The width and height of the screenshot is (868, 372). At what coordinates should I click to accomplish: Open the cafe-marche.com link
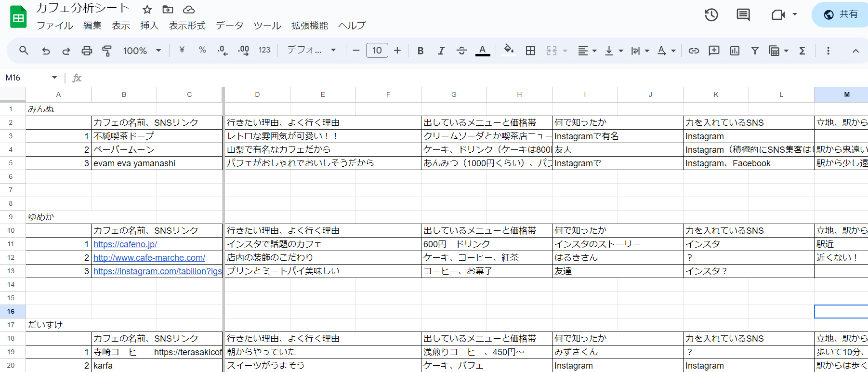coord(149,258)
